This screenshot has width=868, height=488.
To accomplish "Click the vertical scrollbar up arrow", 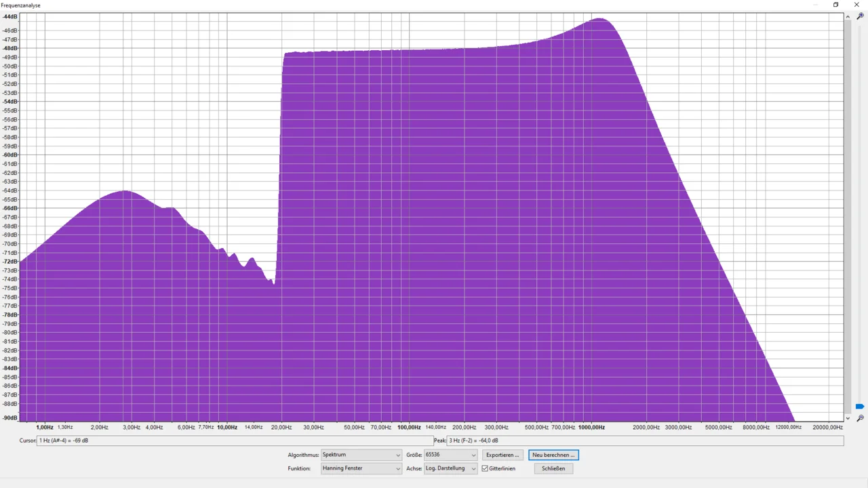I will click(x=848, y=16).
